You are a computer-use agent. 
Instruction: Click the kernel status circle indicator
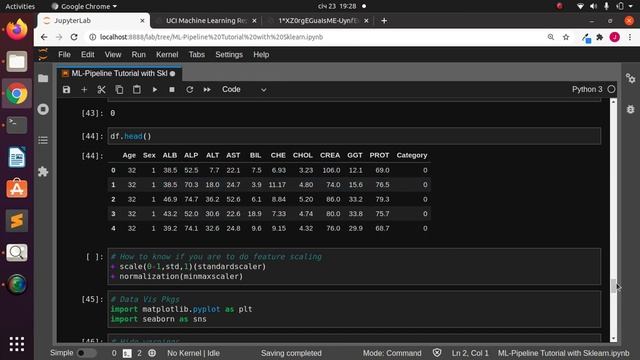pos(611,89)
